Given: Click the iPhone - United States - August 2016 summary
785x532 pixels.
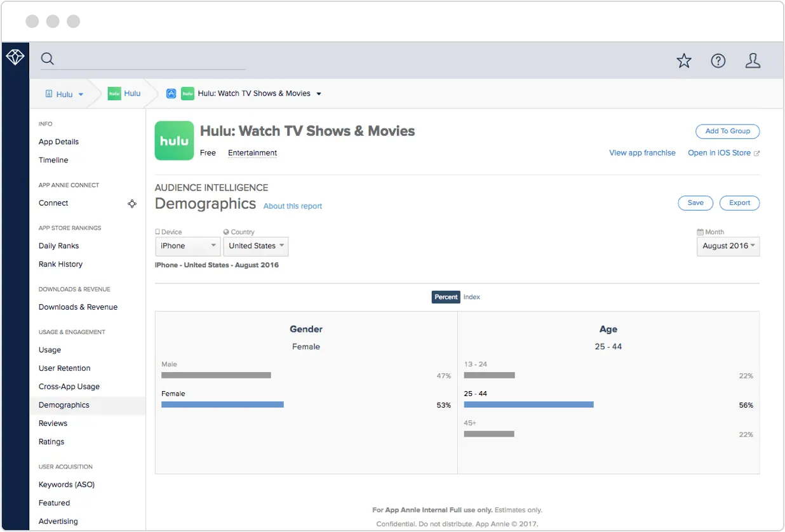Looking at the screenshot, I should coord(217,265).
